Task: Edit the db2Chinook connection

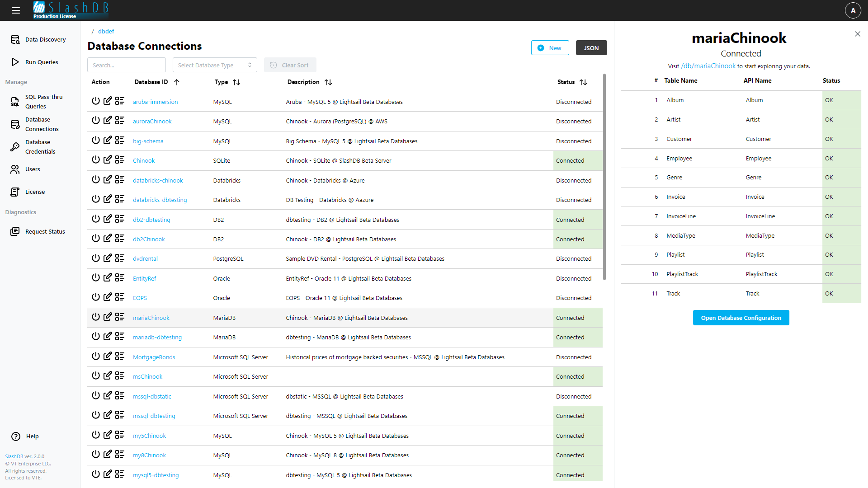Action: point(108,239)
